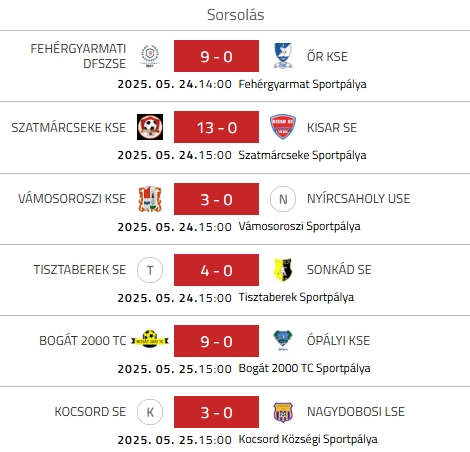Image resolution: width=470 pixels, height=452 pixels.
Task: Open the 13 - 0 match result
Action: pos(216,127)
